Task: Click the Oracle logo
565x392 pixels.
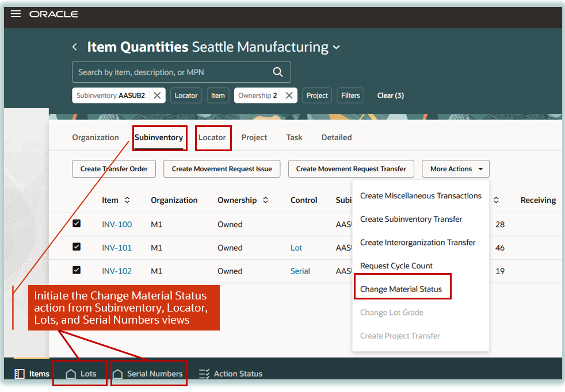Action: click(54, 14)
